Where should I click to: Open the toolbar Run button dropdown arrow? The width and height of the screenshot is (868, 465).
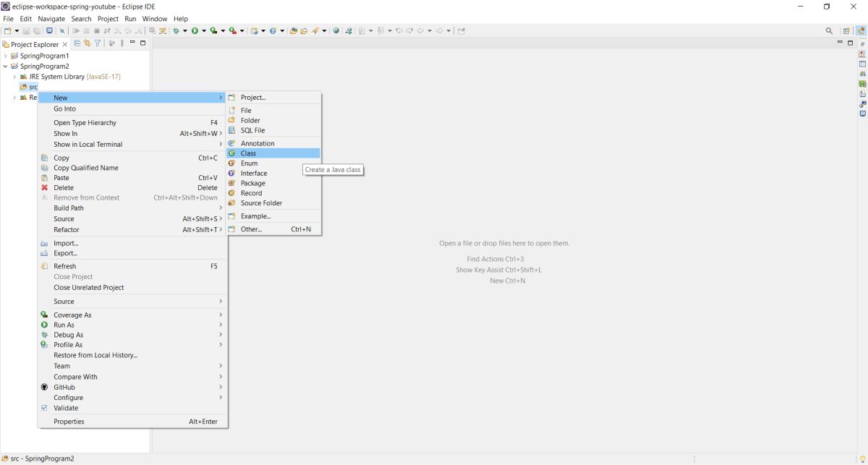pyautogui.click(x=204, y=31)
